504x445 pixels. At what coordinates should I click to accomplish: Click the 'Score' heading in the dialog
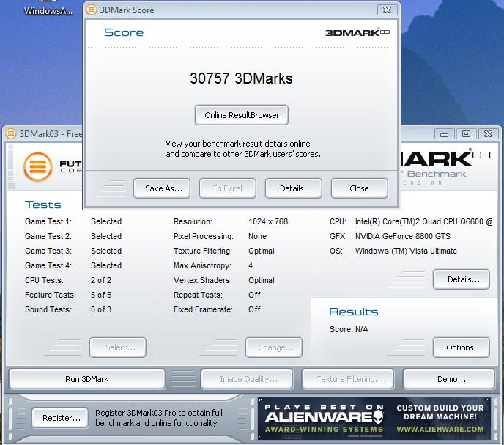pyautogui.click(x=124, y=32)
